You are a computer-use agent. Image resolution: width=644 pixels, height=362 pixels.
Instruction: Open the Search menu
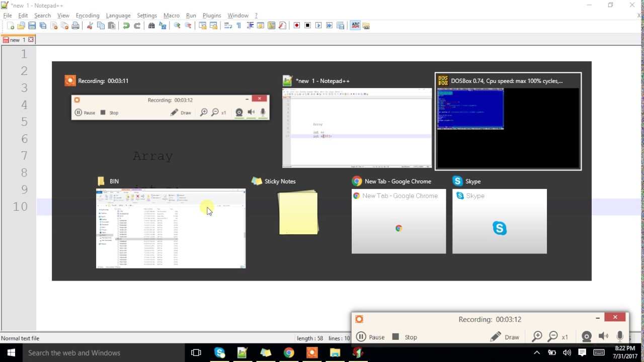(42, 16)
